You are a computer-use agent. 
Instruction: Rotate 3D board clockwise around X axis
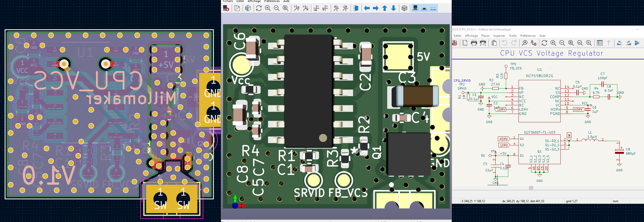296,8
